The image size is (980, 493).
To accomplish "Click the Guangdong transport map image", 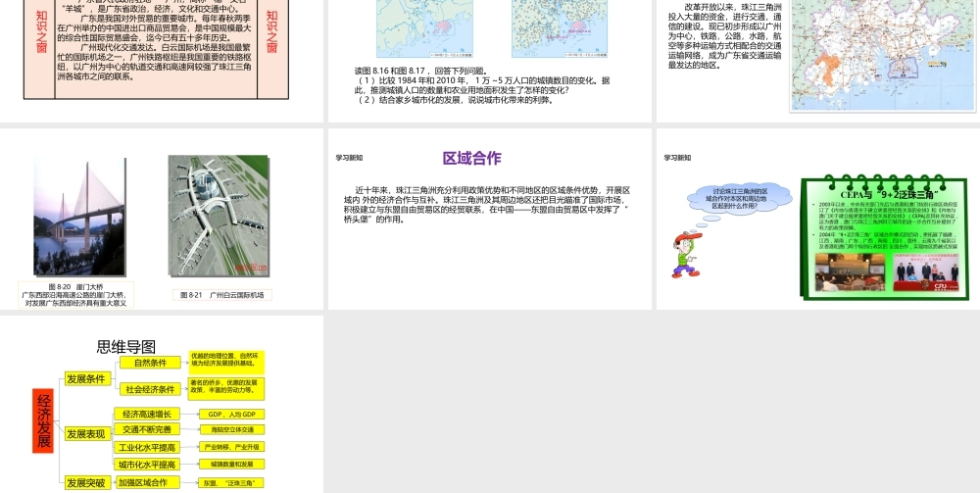I will (x=883, y=56).
